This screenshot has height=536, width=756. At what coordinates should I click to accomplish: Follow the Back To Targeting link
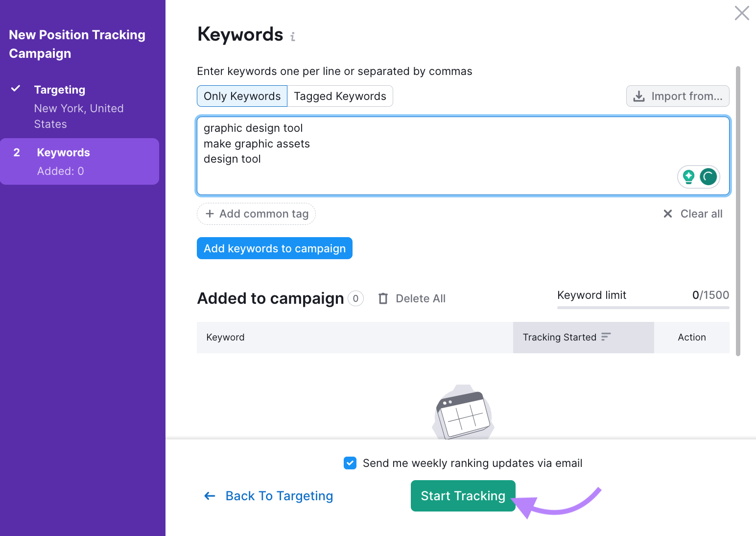tap(279, 496)
